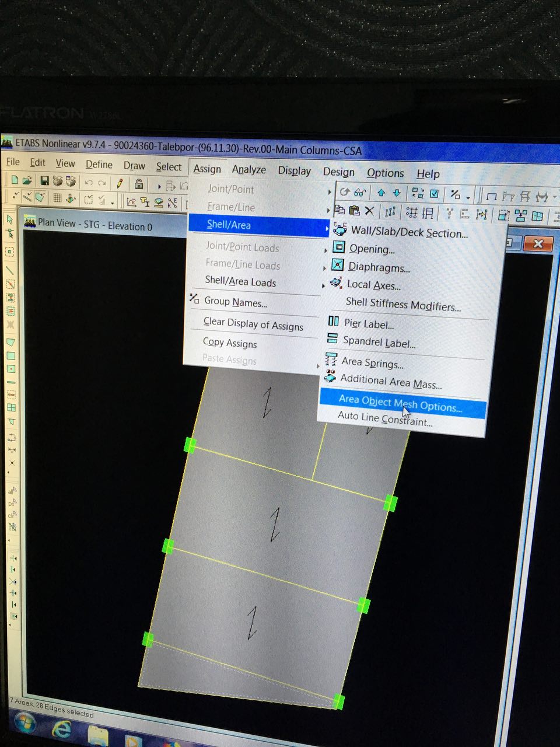The image size is (560, 747).
Task: Click the grid display icon
Action: coord(57,198)
